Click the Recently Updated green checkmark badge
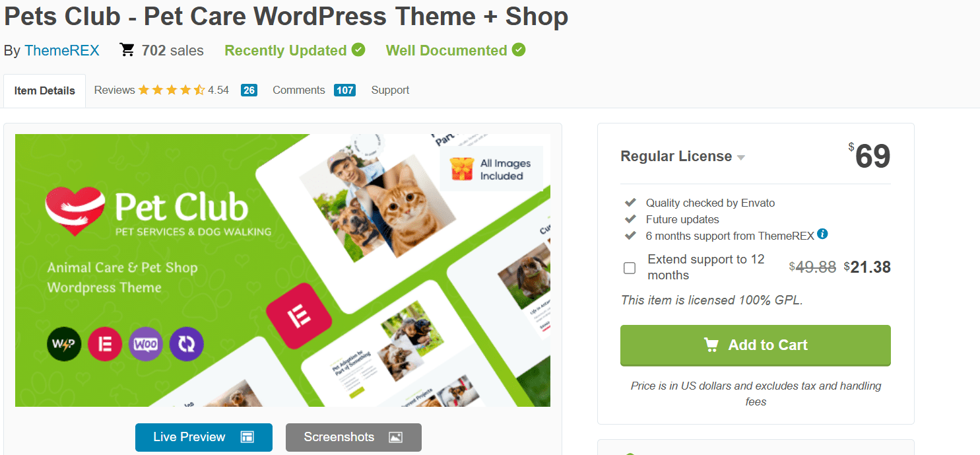 (x=358, y=50)
